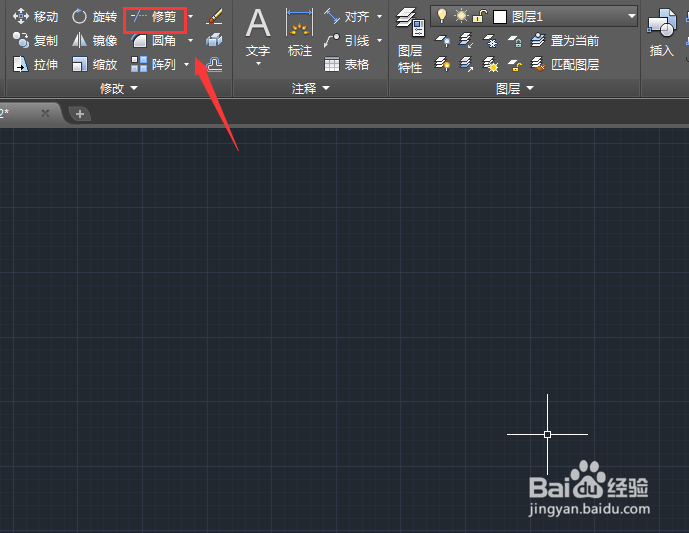Toggle layer freeze sun icon
This screenshot has width=689, height=533.
461,17
